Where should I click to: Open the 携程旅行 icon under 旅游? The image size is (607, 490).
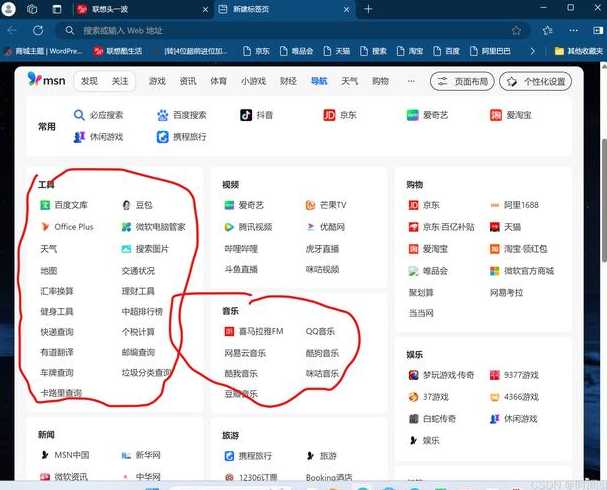[229, 456]
